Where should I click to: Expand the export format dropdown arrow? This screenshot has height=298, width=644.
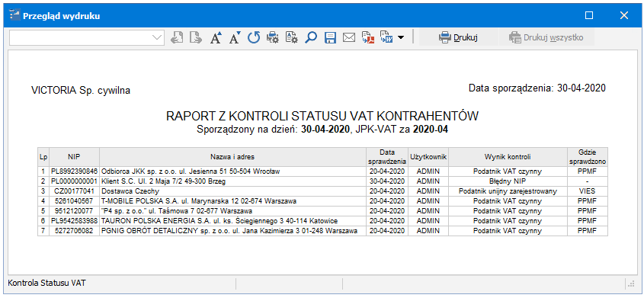pyautogui.click(x=400, y=38)
